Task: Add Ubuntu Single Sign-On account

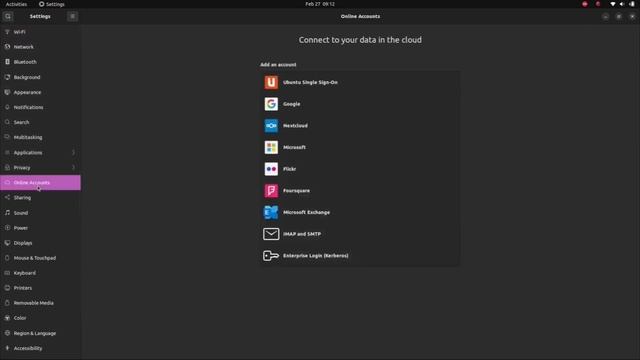Action: tap(359, 82)
